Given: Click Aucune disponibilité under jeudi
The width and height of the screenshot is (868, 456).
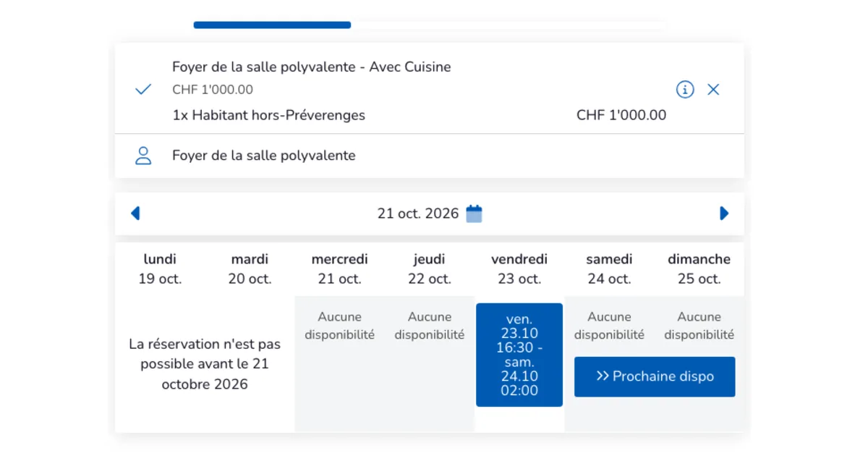Looking at the screenshot, I should (x=430, y=326).
